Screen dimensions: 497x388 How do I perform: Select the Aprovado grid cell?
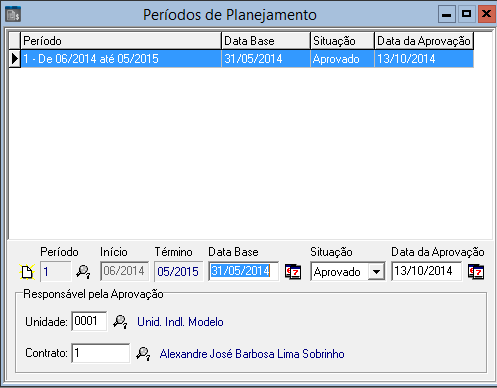[342, 59]
